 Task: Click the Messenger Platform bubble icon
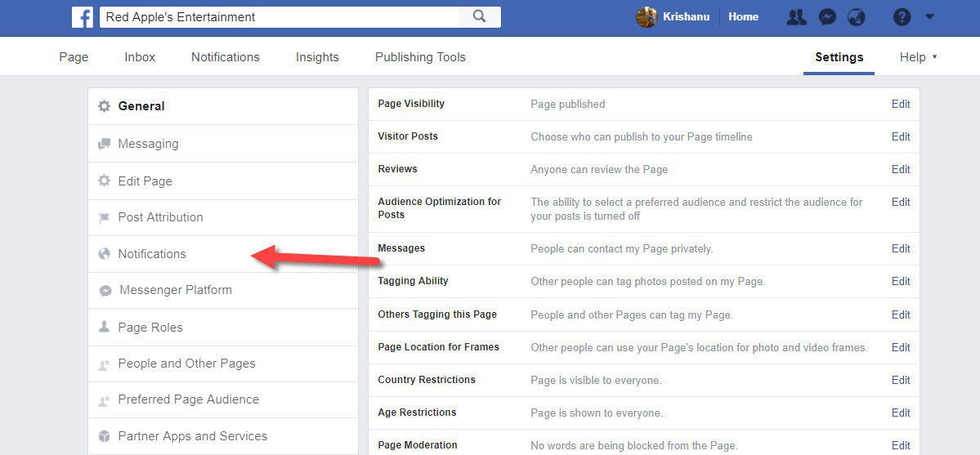click(105, 291)
